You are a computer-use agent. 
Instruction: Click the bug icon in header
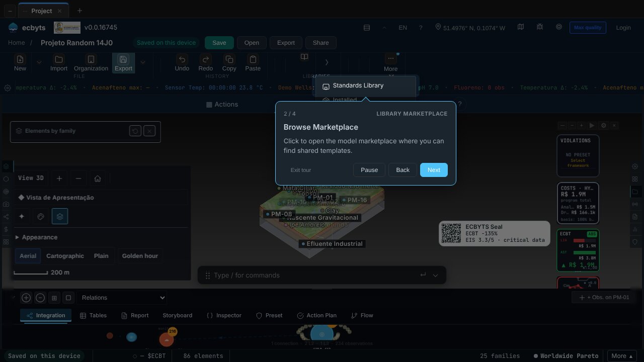pyautogui.click(x=540, y=27)
